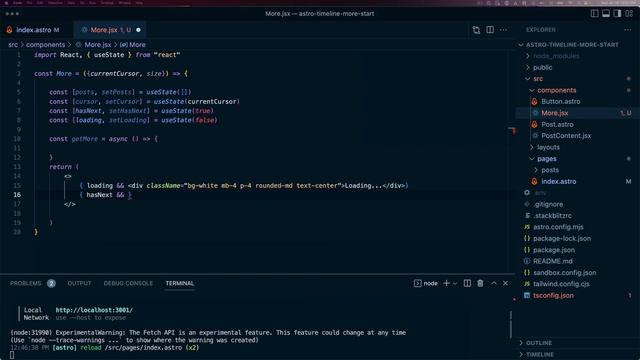The height and width of the screenshot is (360, 640).
Task: Open Button.astro in the explorer
Action: (x=560, y=102)
